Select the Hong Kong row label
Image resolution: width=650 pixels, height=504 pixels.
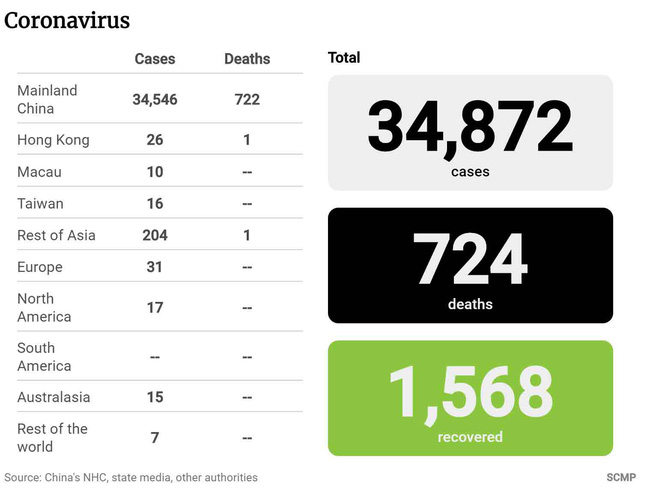(53, 140)
